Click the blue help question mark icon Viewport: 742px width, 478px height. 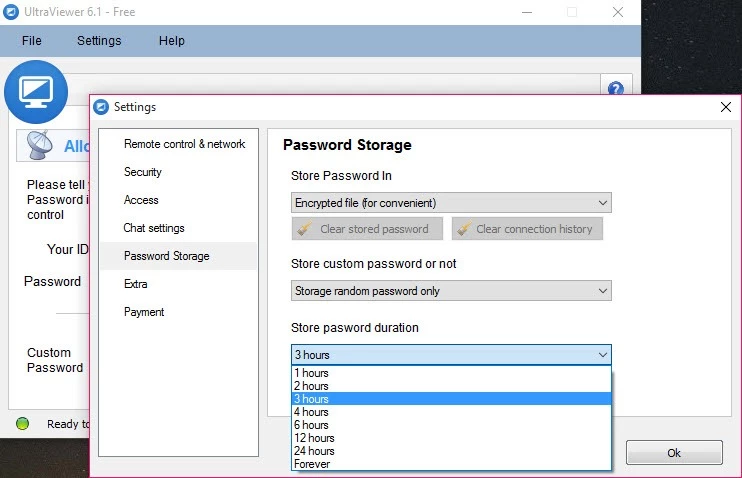(616, 89)
